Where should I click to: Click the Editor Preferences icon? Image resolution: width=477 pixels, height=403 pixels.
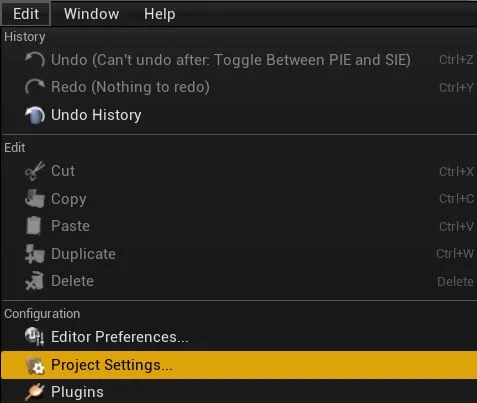(35, 336)
